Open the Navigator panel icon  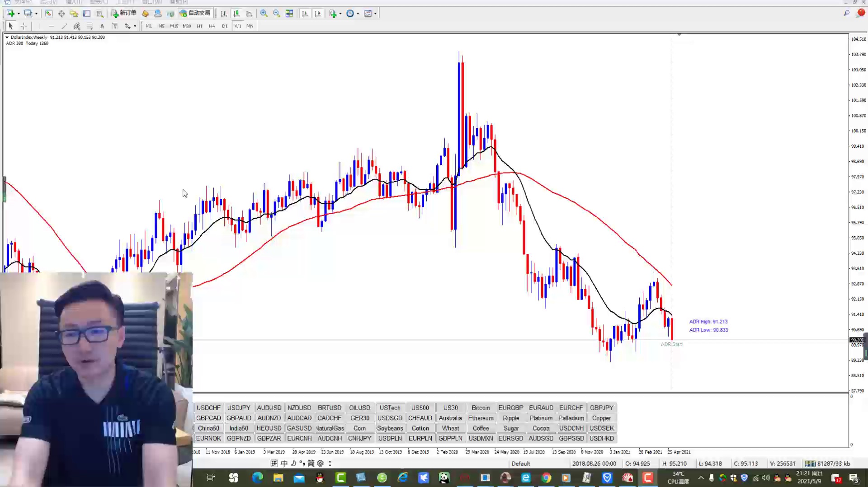coord(74,14)
